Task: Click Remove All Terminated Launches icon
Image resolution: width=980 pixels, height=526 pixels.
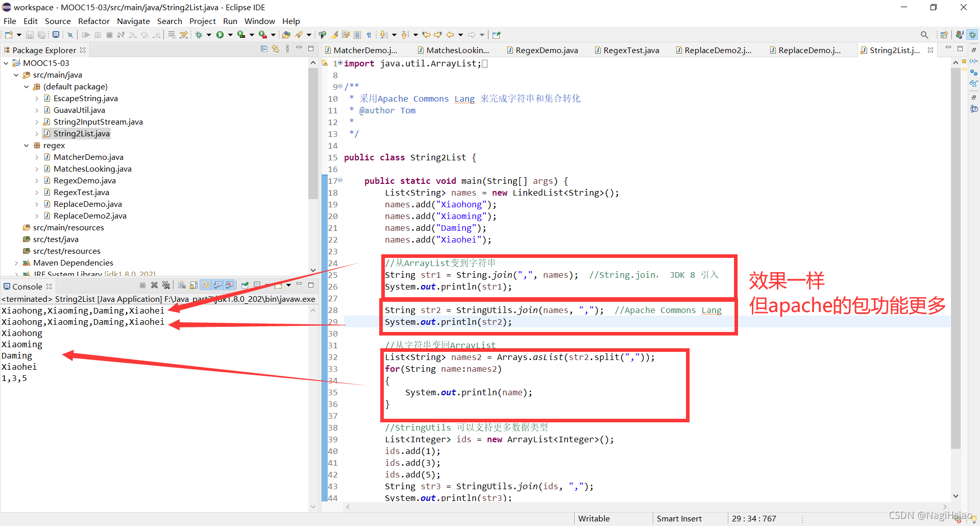Action: click(x=166, y=285)
